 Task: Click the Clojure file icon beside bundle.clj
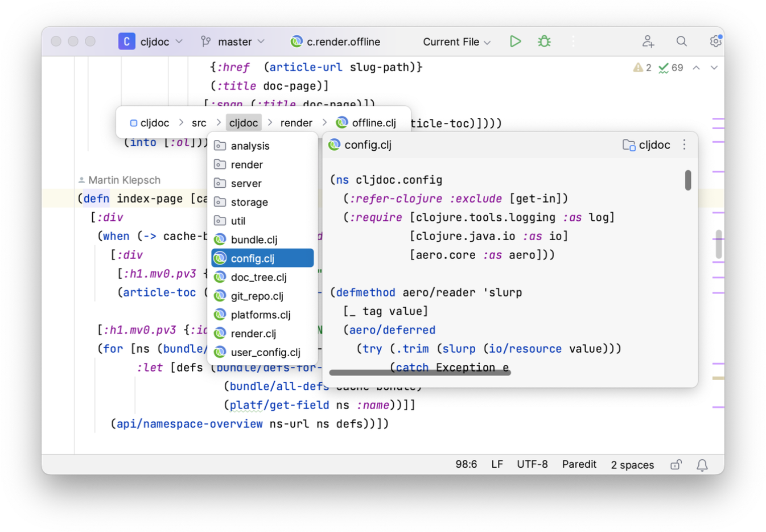tap(220, 240)
